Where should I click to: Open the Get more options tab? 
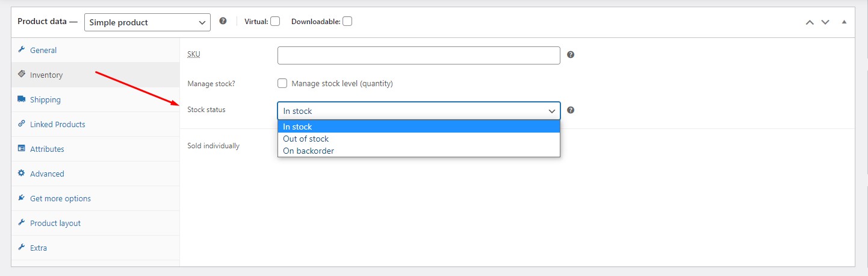pos(60,198)
